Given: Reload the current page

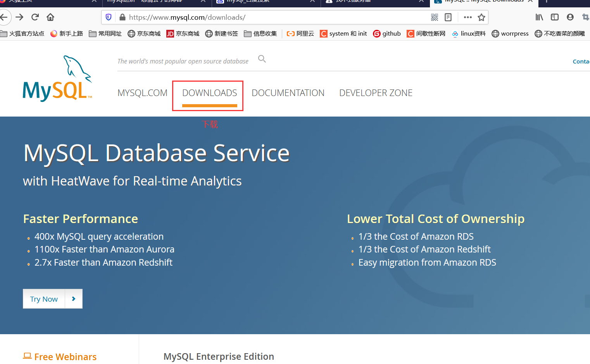Looking at the screenshot, I should [x=35, y=17].
